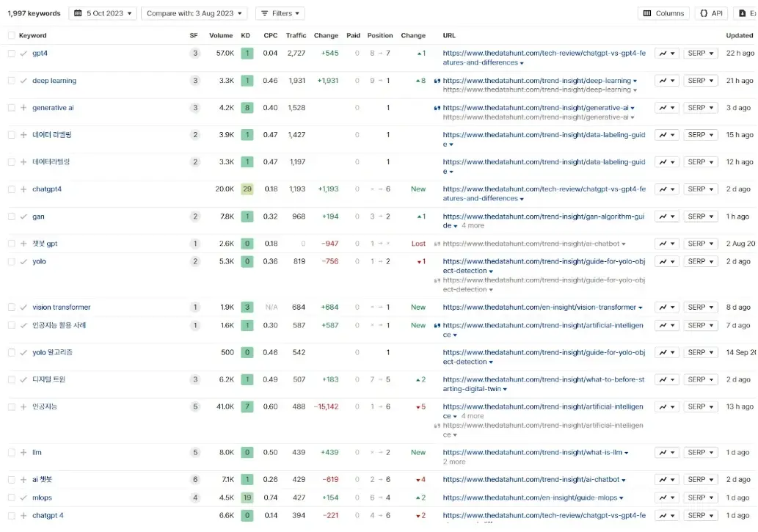
Task: Sort by the Position column header
Action: pyautogui.click(x=380, y=35)
